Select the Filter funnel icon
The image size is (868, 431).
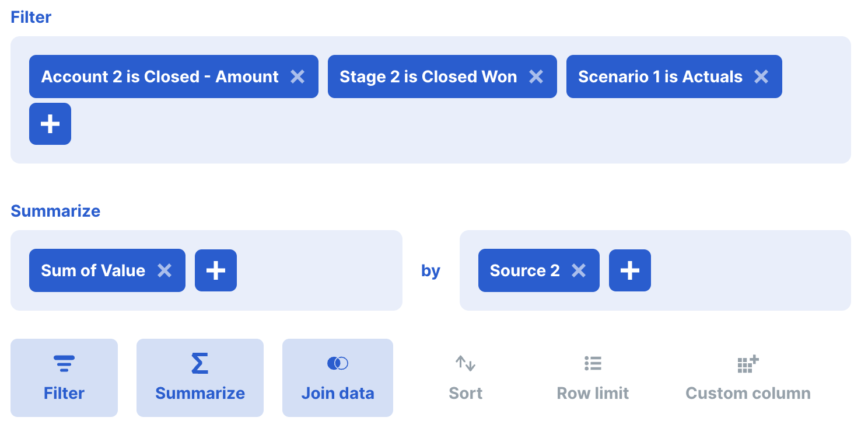point(64,362)
